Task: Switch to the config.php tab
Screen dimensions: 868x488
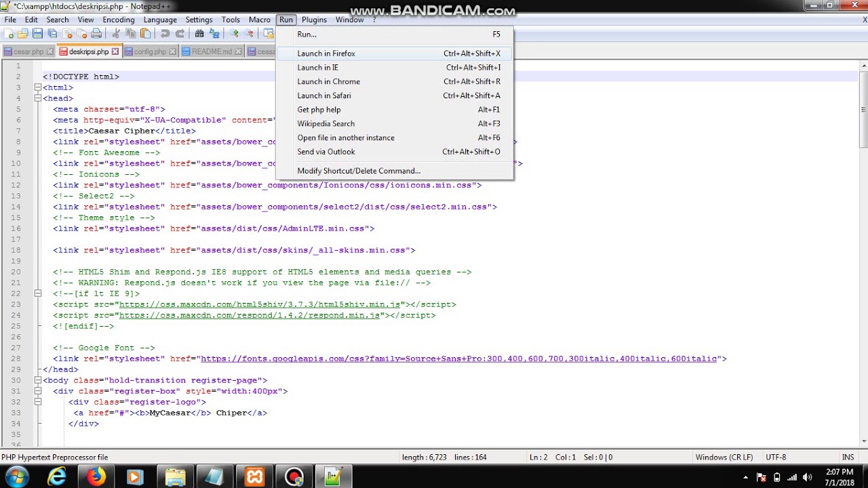Action: tap(149, 52)
